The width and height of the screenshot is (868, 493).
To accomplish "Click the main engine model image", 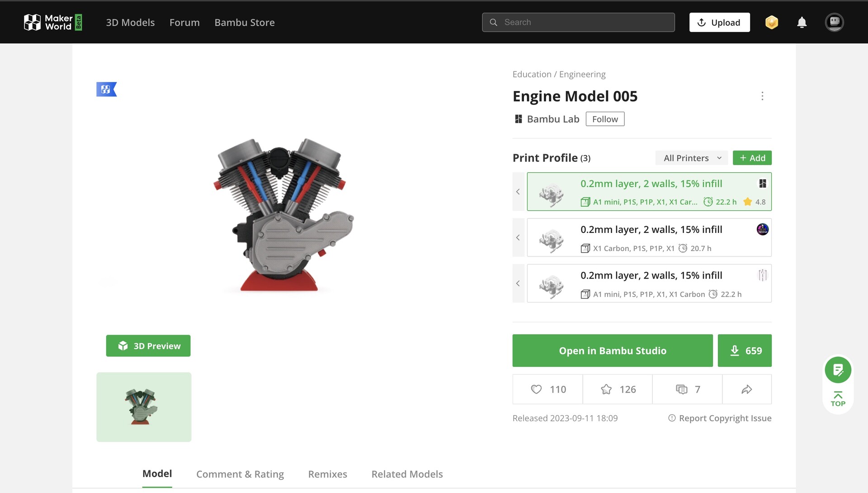I will click(283, 215).
